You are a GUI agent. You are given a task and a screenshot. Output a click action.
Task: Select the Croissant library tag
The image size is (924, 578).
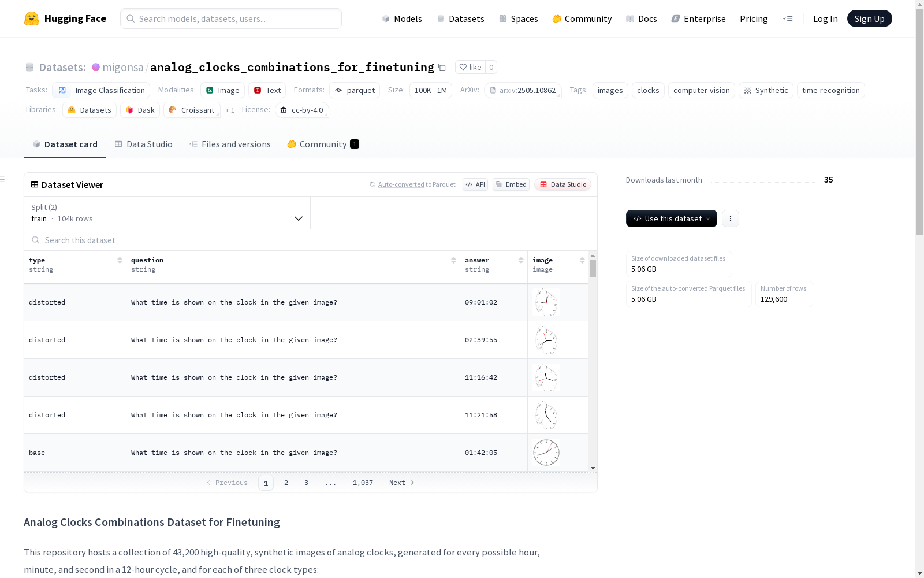coord(192,110)
